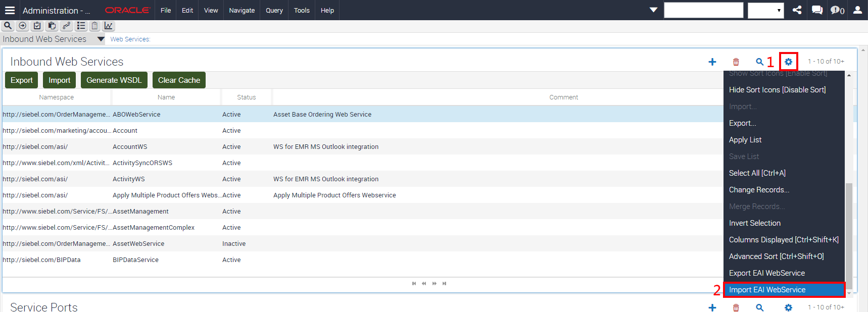868x312 pixels.
Task: Click the Web Services: breadcrumb link
Action: 130,39
